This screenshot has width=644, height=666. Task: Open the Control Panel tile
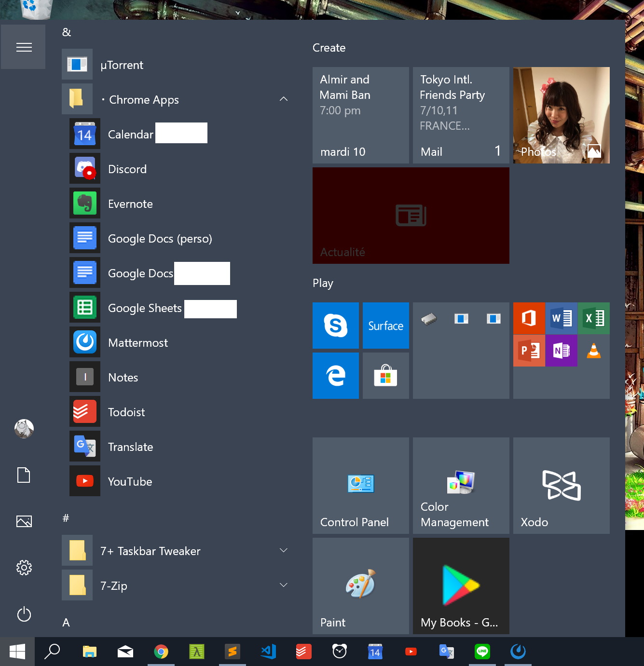360,485
